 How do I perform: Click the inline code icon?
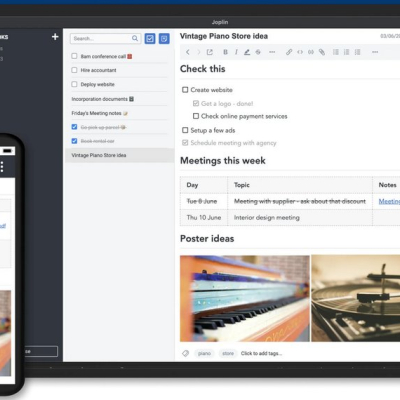coord(300,52)
